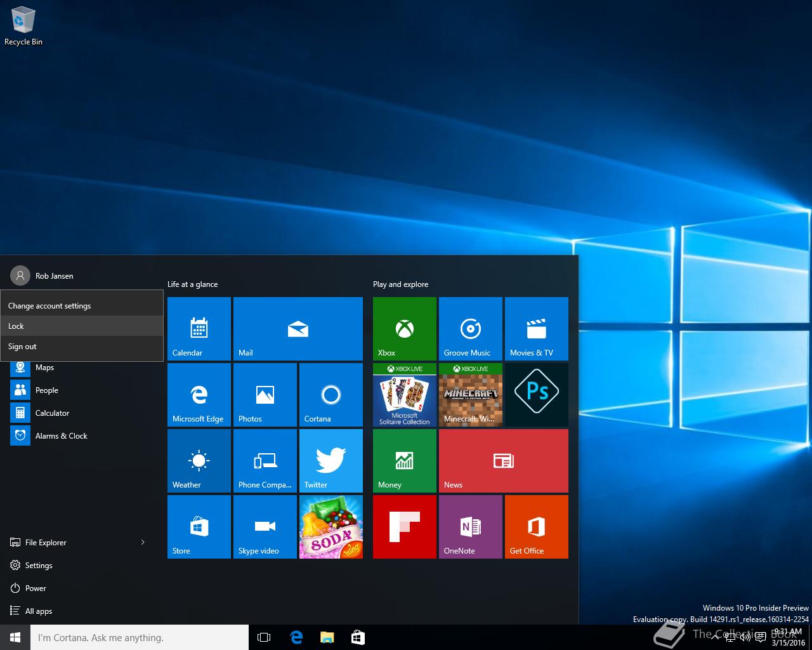Open the Mail tile

(x=298, y=329)
